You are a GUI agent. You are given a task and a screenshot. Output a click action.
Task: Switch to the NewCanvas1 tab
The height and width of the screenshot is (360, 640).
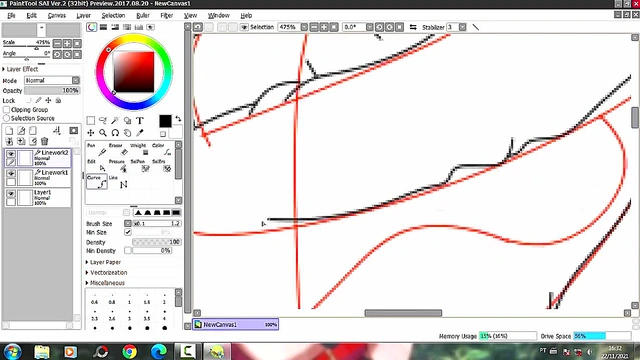[236, 324]
